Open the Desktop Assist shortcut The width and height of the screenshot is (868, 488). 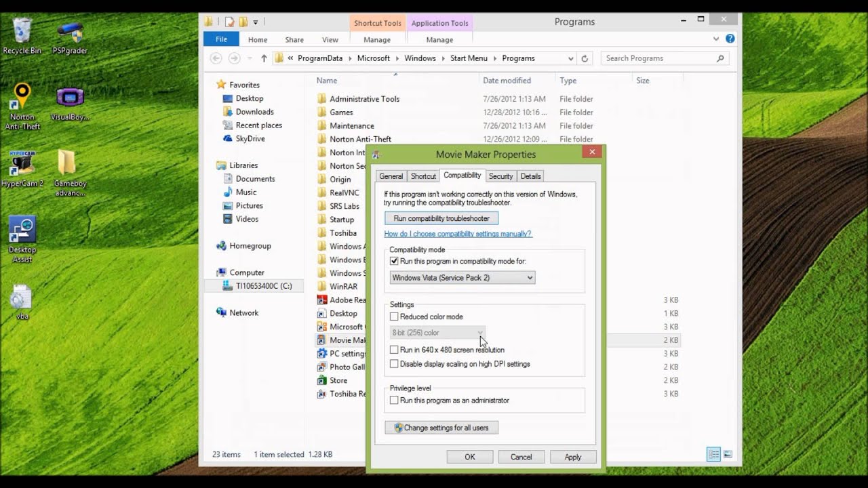(x=22, y=240)
